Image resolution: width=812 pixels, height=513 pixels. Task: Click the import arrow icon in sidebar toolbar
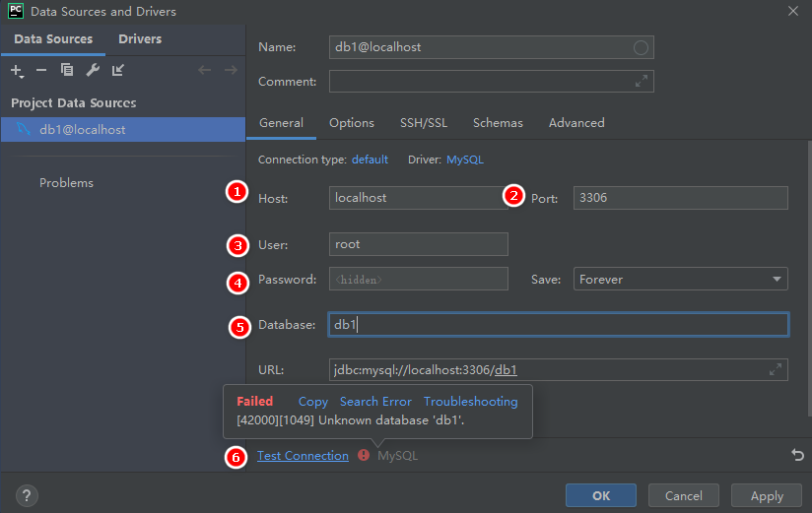[118, 70]
